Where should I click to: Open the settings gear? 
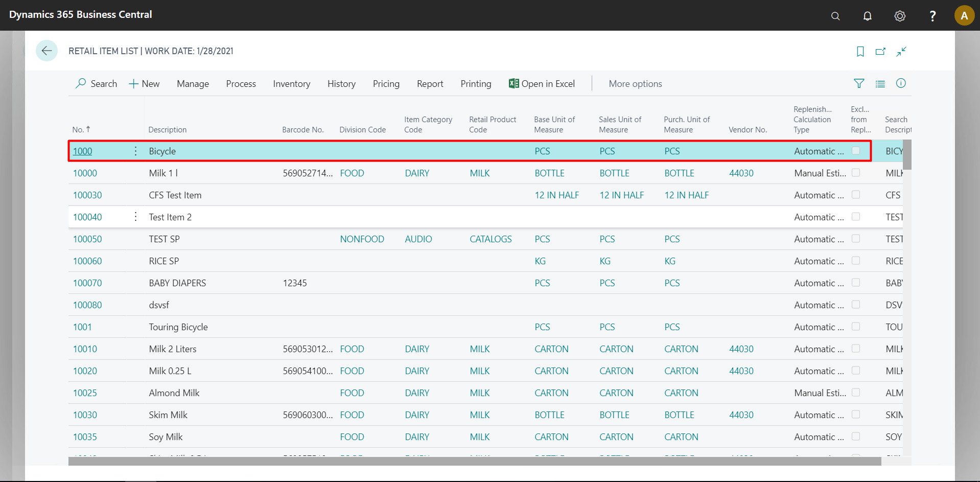(900, 16)
